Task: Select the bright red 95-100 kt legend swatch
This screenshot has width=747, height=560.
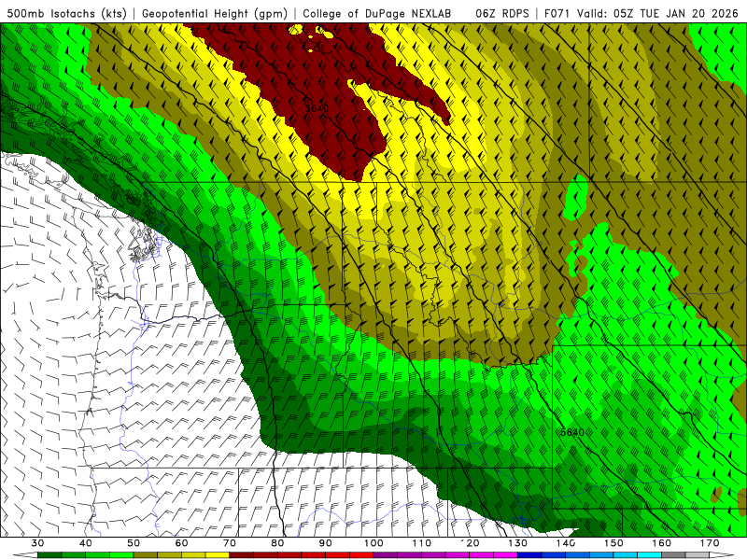Action: (x=361, y=555)
